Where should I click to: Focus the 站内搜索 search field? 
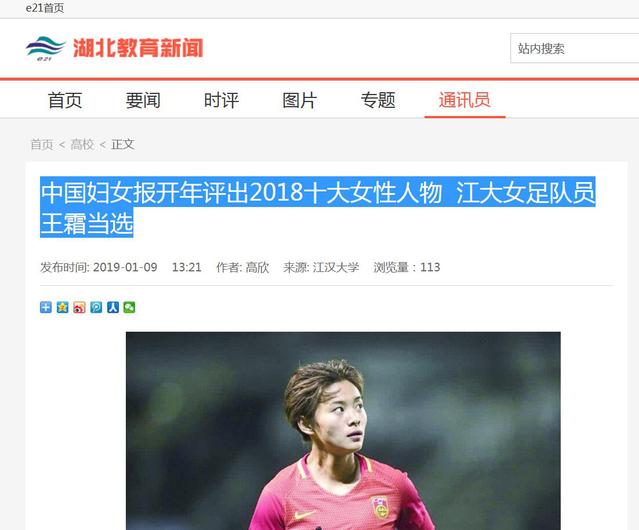(x=575, y=48)
